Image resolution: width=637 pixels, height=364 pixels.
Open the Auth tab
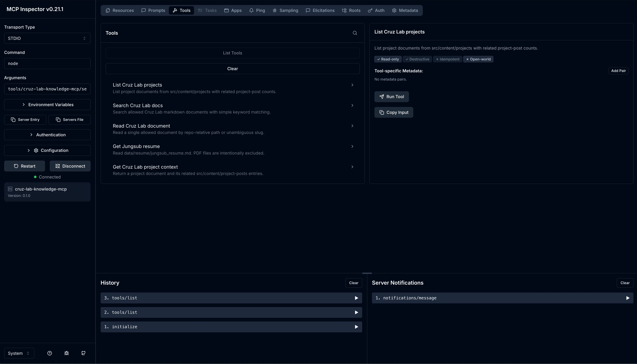point(376,11)
